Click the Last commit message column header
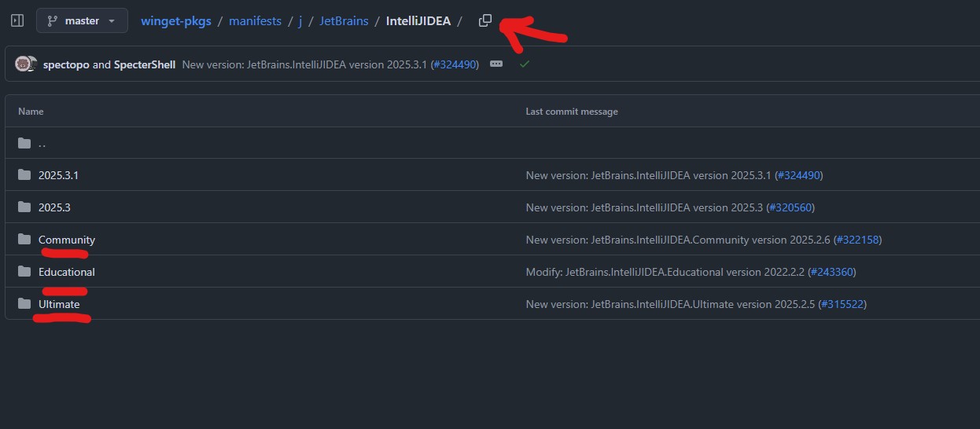Image resolution: width=980 pixels, height=429 pixels. [572, 112]
